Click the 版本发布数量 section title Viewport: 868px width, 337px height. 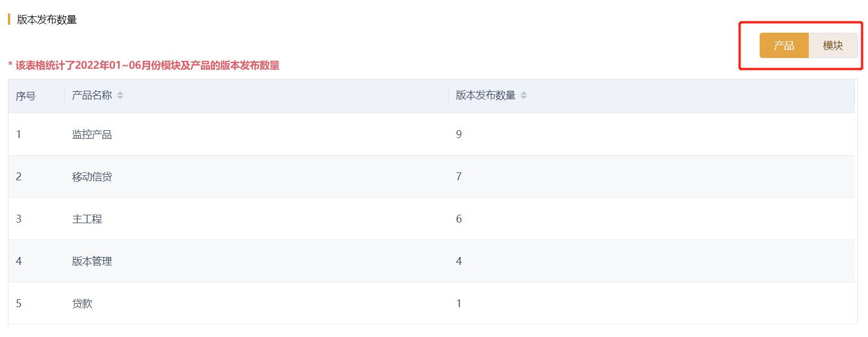(x=47, y=20)
